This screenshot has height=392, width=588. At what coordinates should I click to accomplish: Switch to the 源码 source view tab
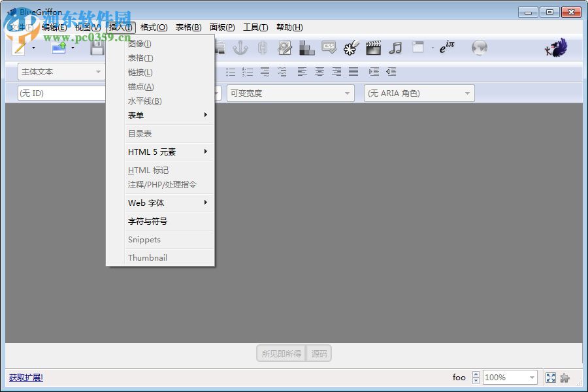[319, 353]
